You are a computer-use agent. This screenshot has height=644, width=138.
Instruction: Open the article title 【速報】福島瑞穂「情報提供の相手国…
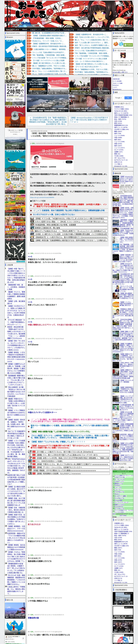[69, 134]
